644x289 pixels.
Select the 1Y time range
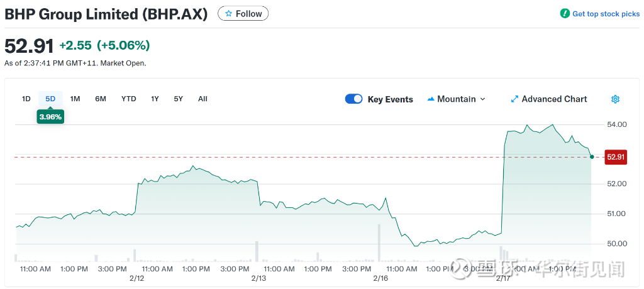(155, 99)
